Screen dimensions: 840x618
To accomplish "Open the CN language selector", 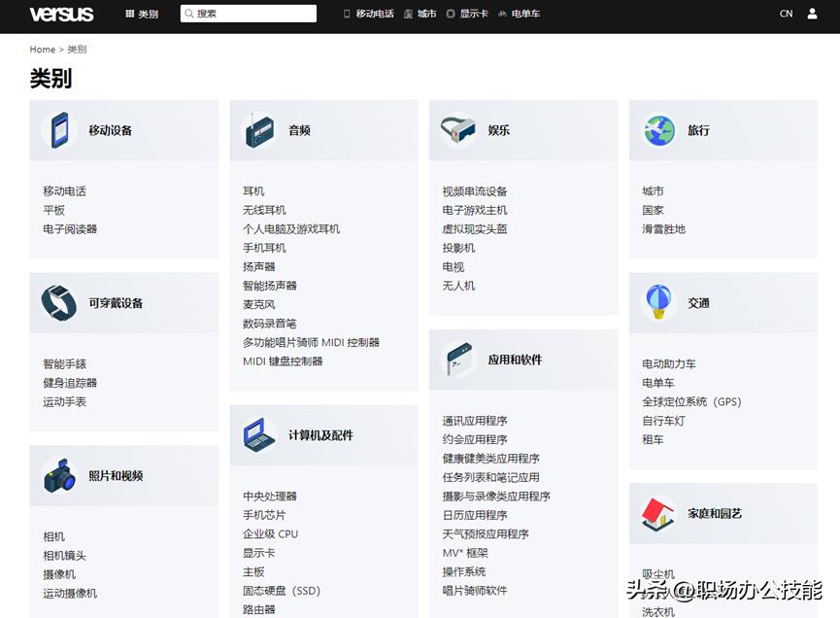I will click(786, 14).
